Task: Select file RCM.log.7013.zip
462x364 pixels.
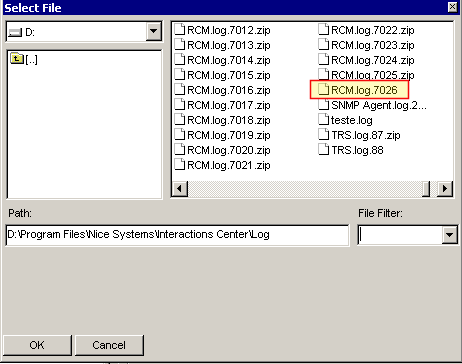Action: click(223, 45)
